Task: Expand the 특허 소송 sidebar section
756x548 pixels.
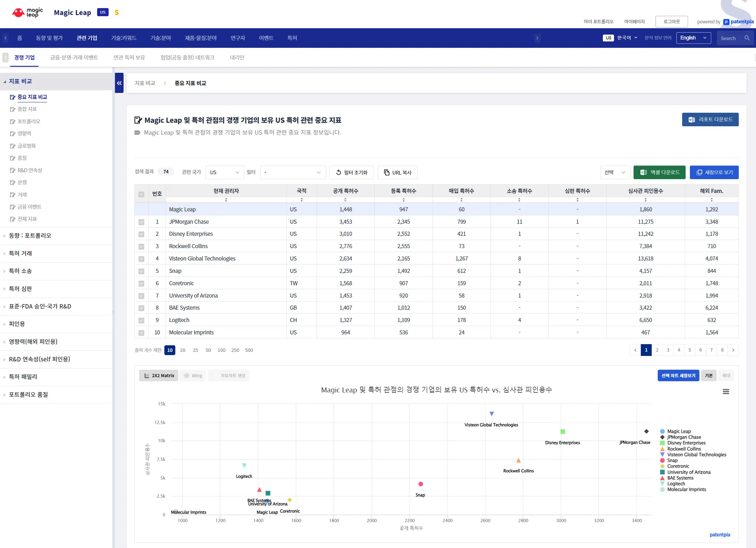Action: 20,271
